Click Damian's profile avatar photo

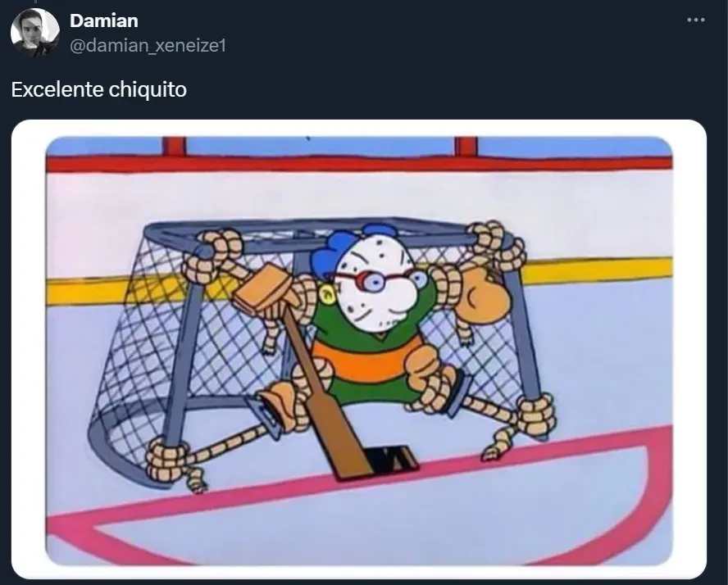(x=34, y=33)
